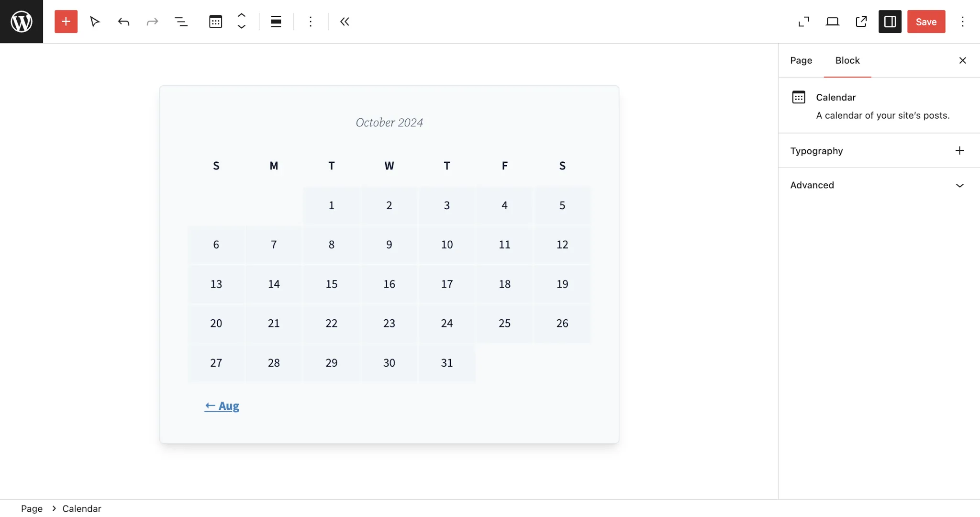This screenshot has width=980, height=517.
Task: Click the Calendar block icon in sidebar
Action: coord(799,97)
